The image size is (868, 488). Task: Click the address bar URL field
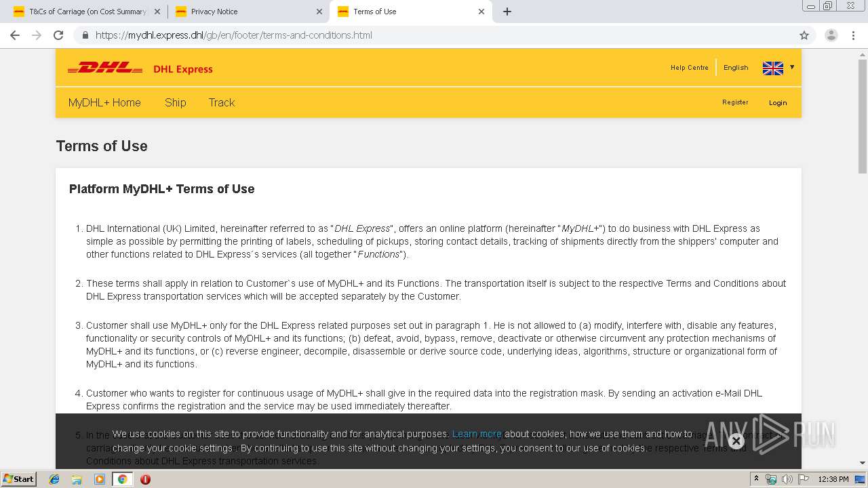[x=434, y=35]
